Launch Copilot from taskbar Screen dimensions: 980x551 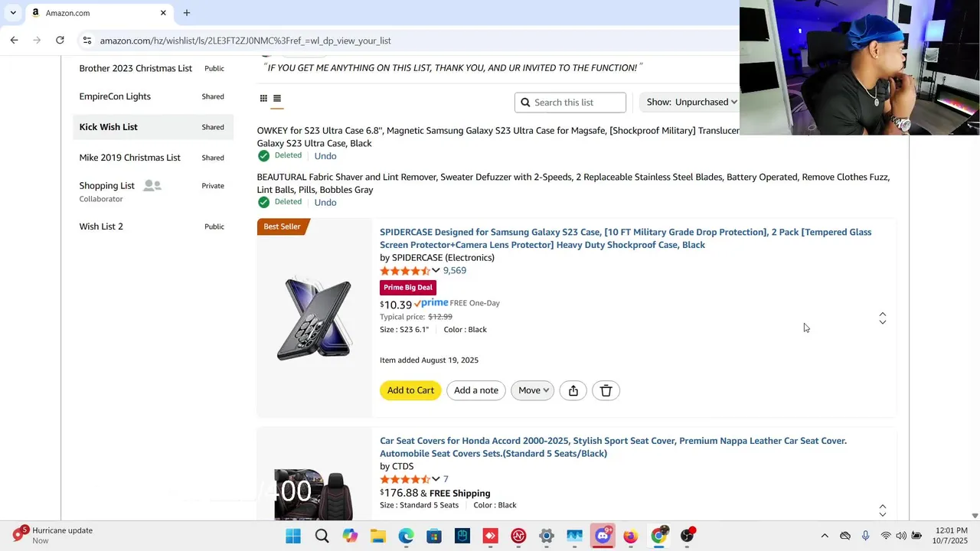(x=350, y=536)
